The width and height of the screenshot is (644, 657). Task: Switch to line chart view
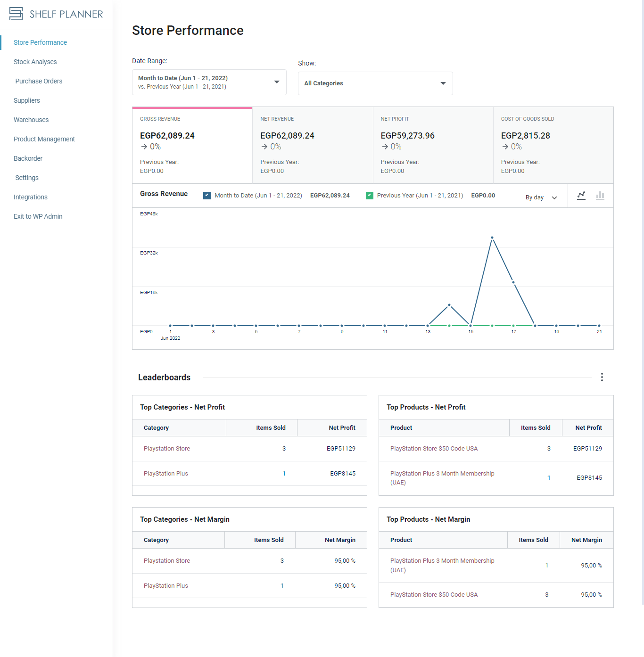(x=581, y=196)
